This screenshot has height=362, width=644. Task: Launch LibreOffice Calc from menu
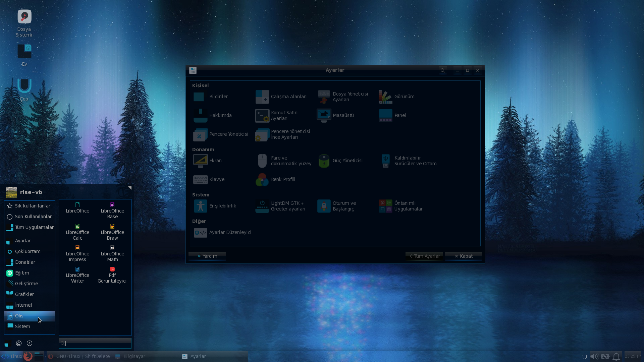point(77,232)
